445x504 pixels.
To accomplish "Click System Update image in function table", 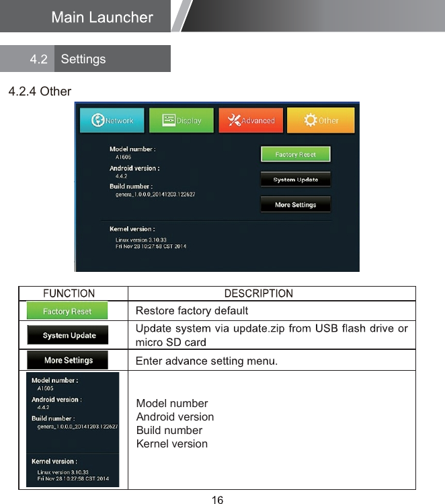I will pos(68,335).
